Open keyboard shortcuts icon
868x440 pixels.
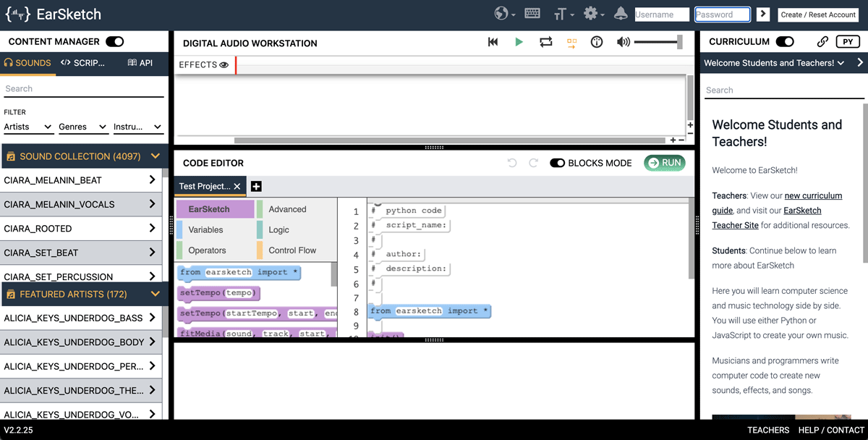click(532, 14)
